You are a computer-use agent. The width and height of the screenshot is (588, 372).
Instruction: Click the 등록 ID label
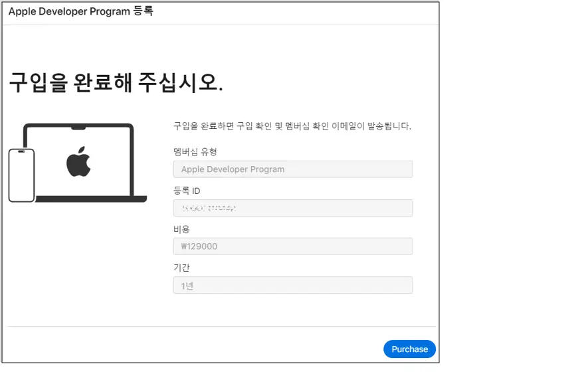point(187,191)
